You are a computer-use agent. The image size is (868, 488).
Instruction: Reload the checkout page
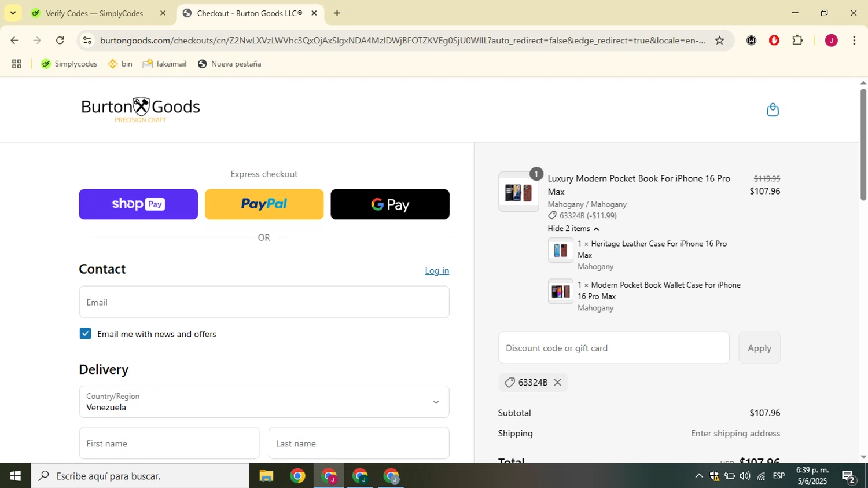tap(60, 41)
